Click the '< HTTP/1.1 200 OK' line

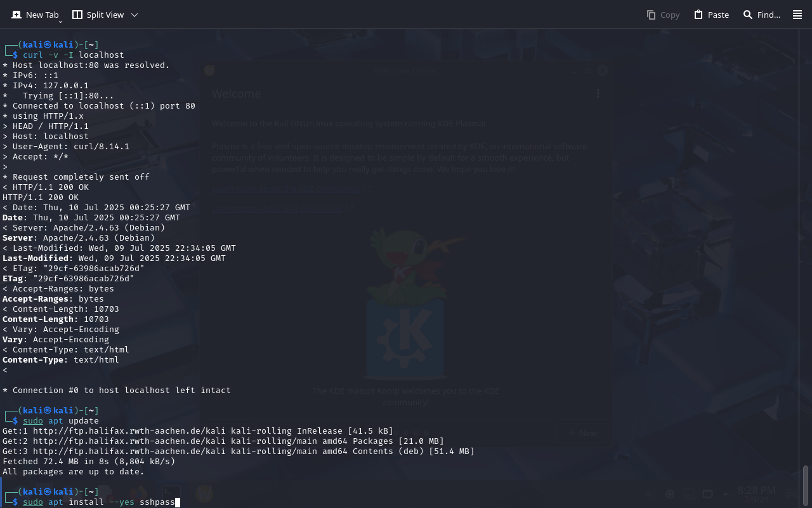(x=46, y=187)
